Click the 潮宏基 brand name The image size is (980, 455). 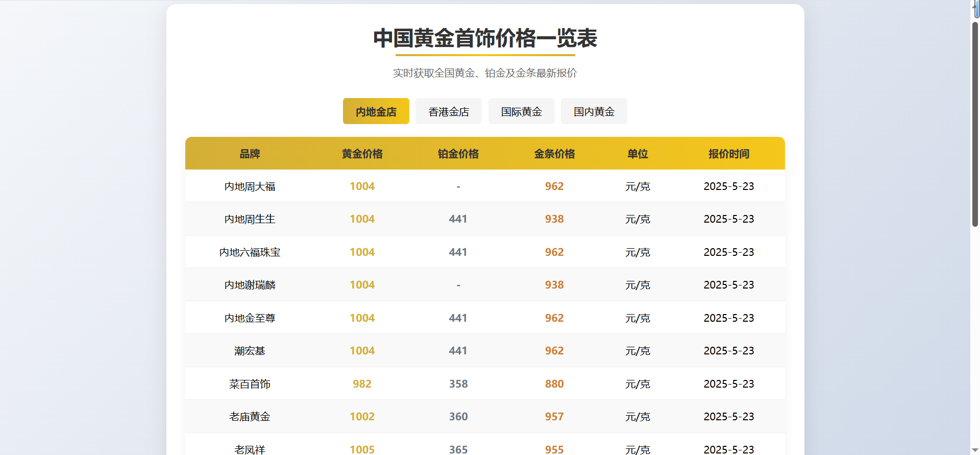tap(250, 351)
